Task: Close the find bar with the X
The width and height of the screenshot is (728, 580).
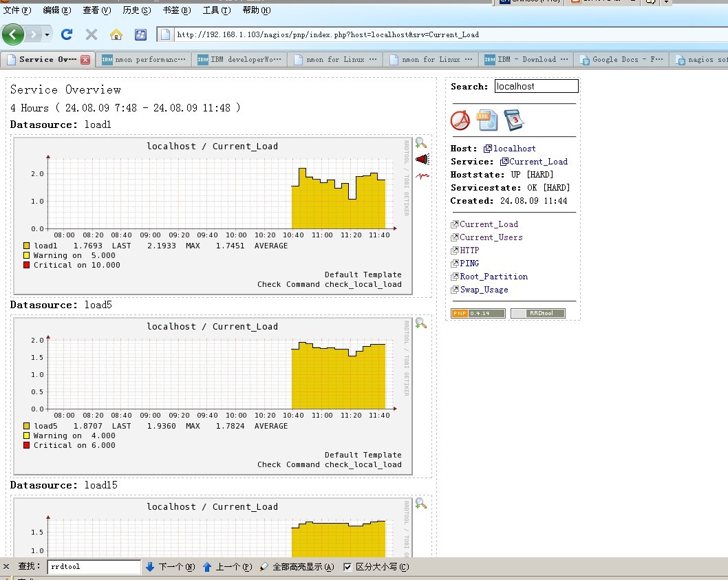Action: (x=6, y=566)
